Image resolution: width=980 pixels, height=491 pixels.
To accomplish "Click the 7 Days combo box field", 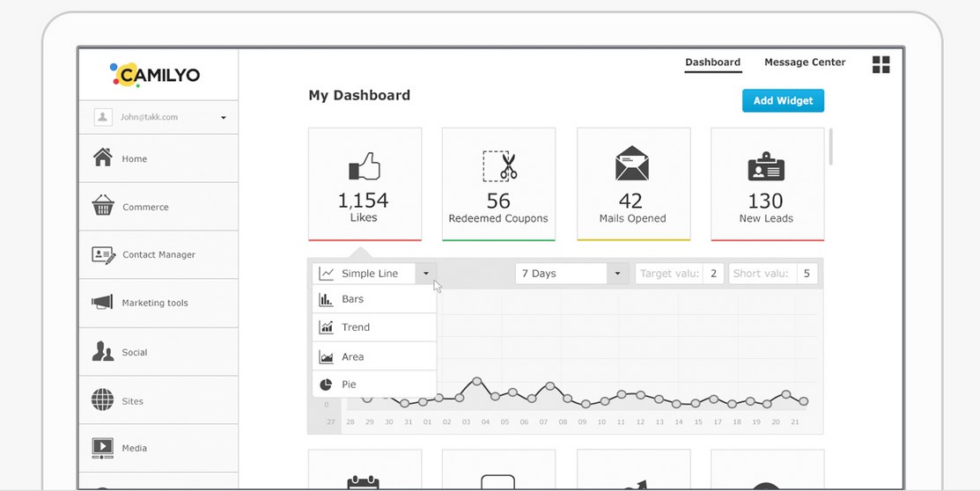I will point(571,274).
